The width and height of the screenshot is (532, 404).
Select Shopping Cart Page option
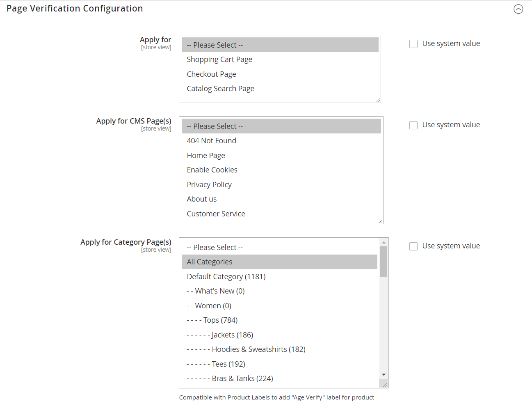coord(219,60)
